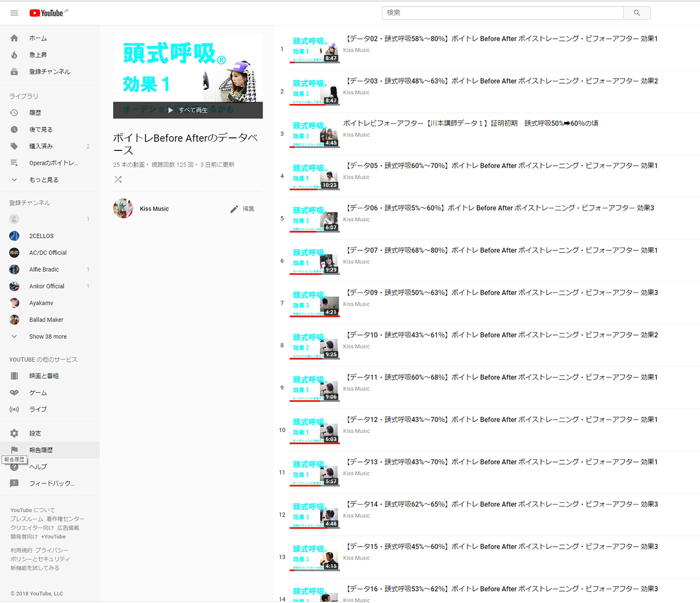
Task: Click the Operaのボイトレ playlist icon
Action: (14, 163)
